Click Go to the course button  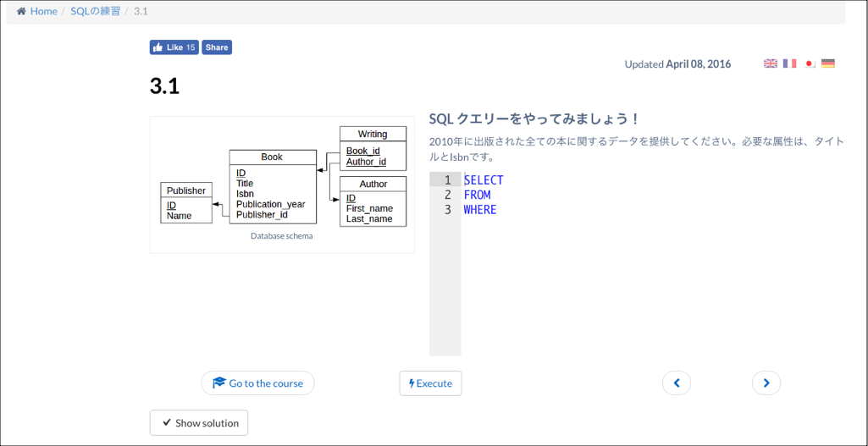pos(258,383)
